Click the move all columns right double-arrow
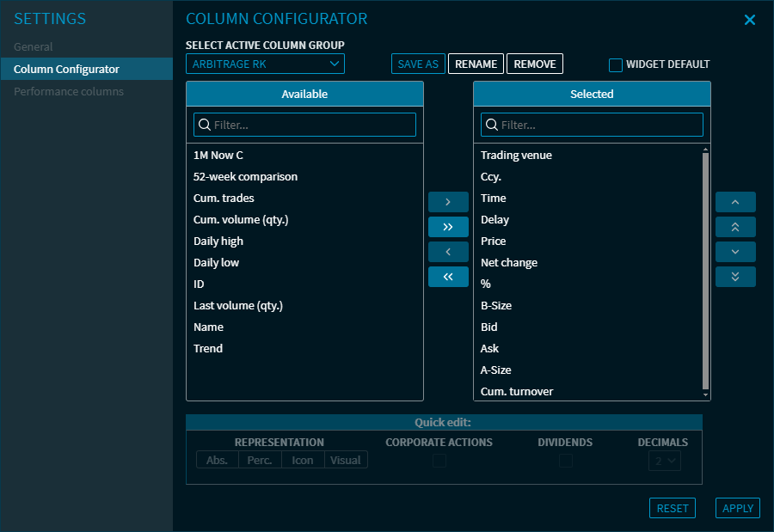 [x=448, y=227]
